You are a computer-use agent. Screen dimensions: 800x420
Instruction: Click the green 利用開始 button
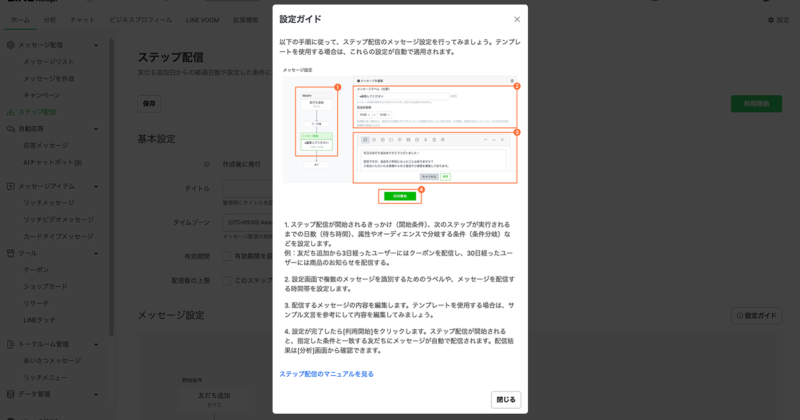[x=756, y=104]
